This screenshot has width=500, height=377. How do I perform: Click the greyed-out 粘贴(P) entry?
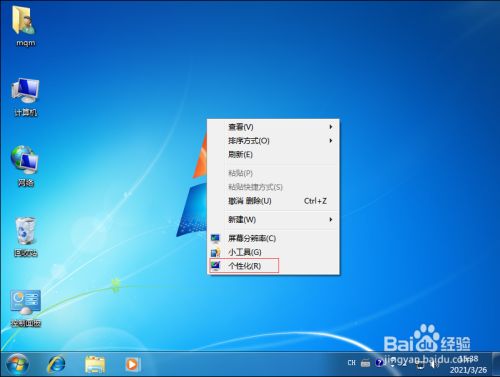click(273, 173)
